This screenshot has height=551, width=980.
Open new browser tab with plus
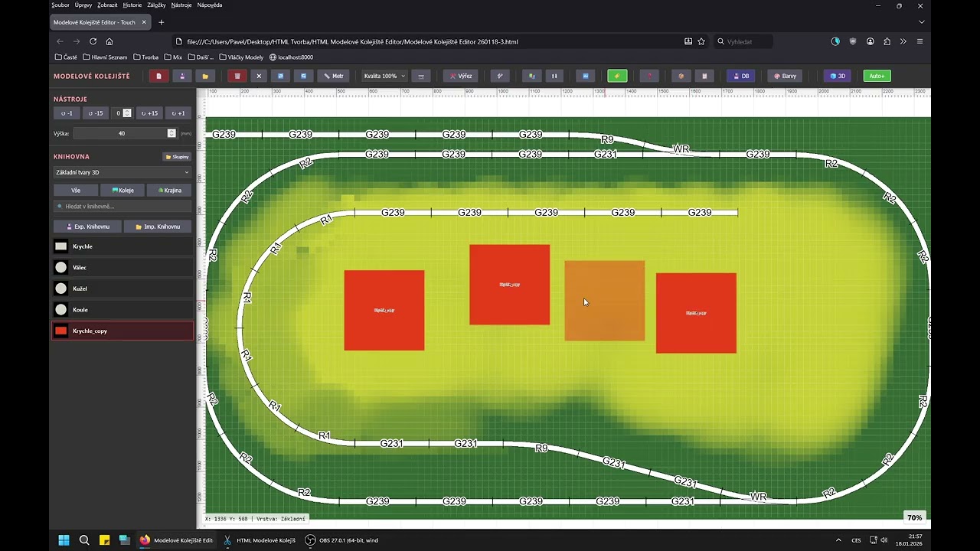coord(161,22)
